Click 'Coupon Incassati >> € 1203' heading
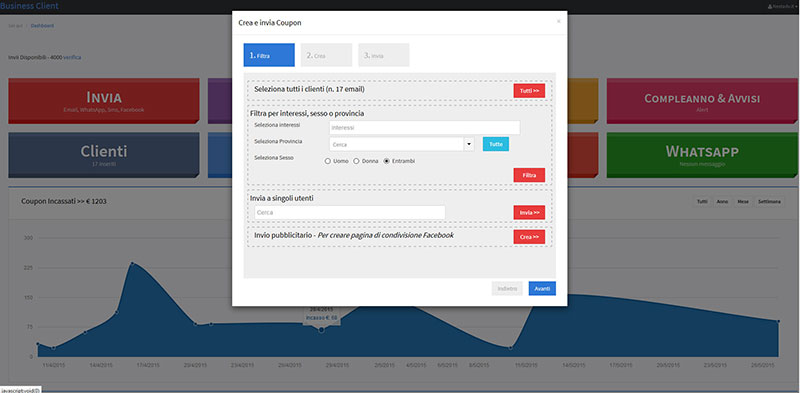Image resolution: width=800 pixels, height=393 pixels. (64, 201)
